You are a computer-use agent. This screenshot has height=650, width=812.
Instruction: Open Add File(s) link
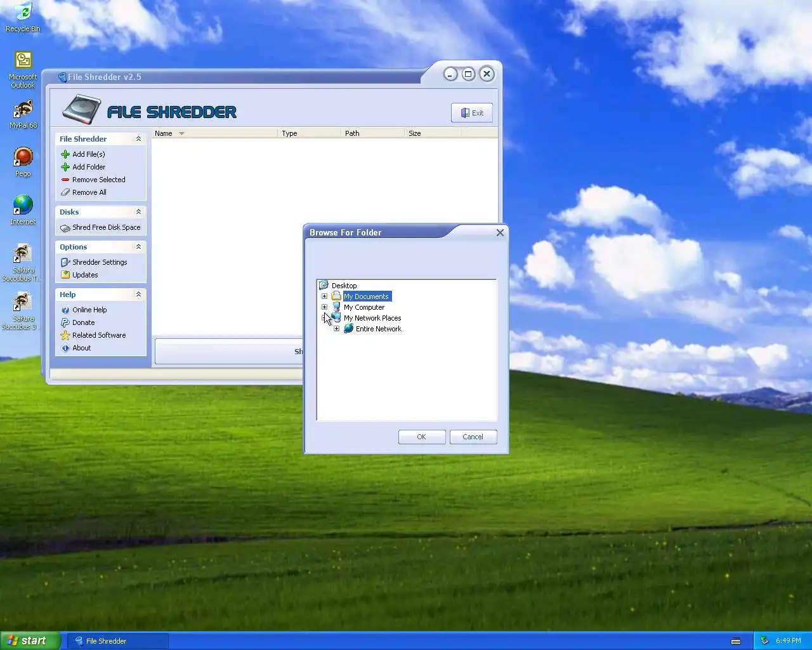coord(89,154)
